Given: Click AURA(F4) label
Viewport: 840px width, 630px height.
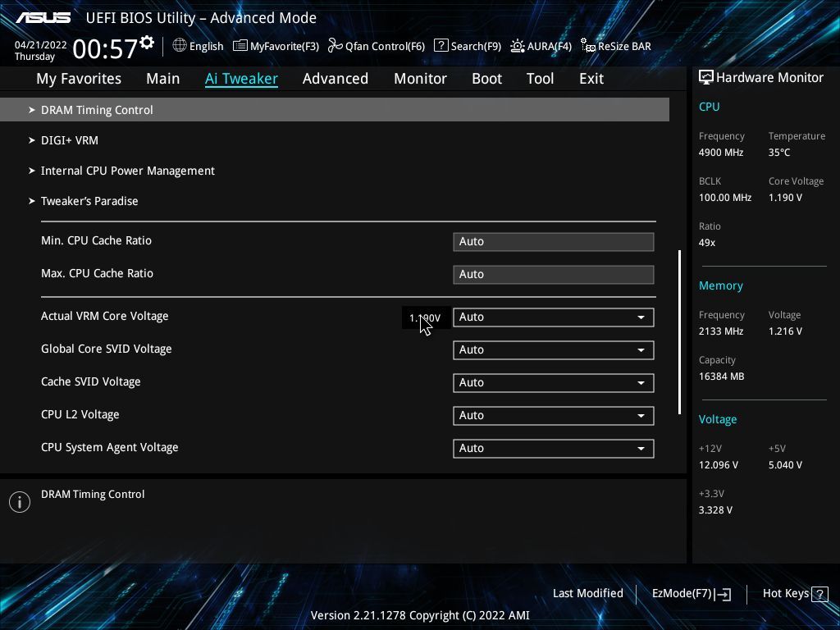Looking at the screenshot, I should point(549,47).
